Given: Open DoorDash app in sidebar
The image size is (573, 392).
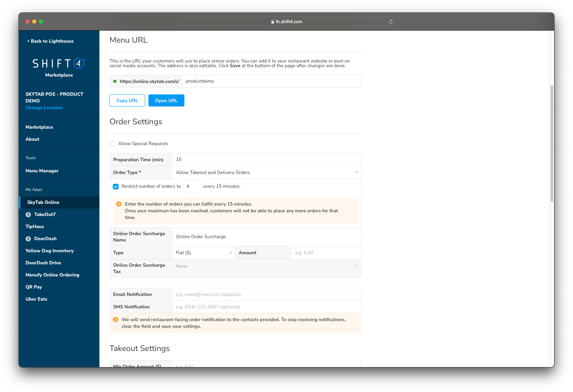Looking at the screenshot, I should point(45,238).
